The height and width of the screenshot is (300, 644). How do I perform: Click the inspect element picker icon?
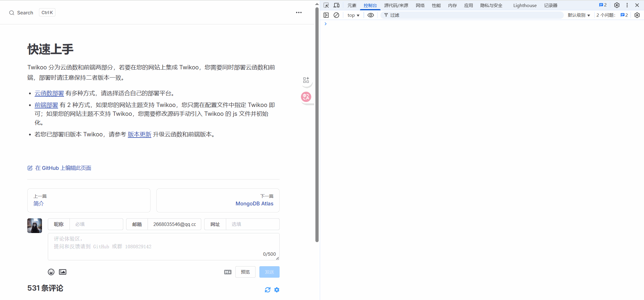(326, 5)
